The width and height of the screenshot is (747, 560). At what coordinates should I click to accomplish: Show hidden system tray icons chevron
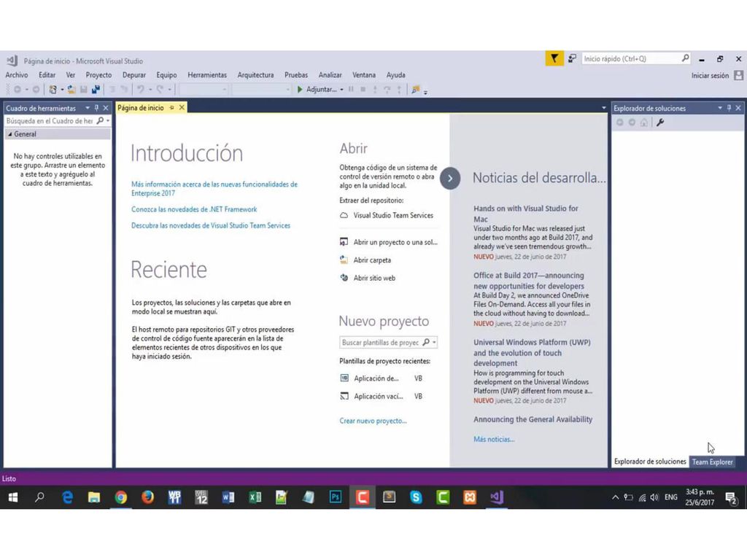(615, 497)
